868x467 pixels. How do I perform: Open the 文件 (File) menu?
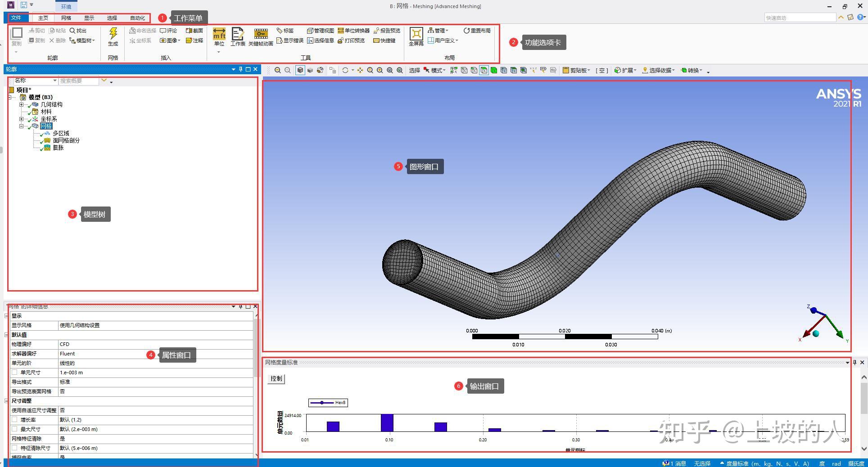[x=17, y=18]
